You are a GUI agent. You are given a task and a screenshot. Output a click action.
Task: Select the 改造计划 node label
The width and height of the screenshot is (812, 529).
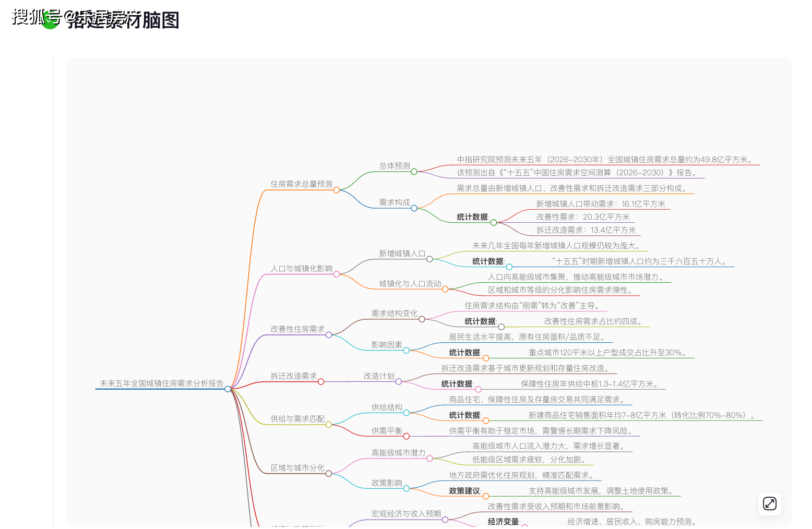(x=379, y=376)
